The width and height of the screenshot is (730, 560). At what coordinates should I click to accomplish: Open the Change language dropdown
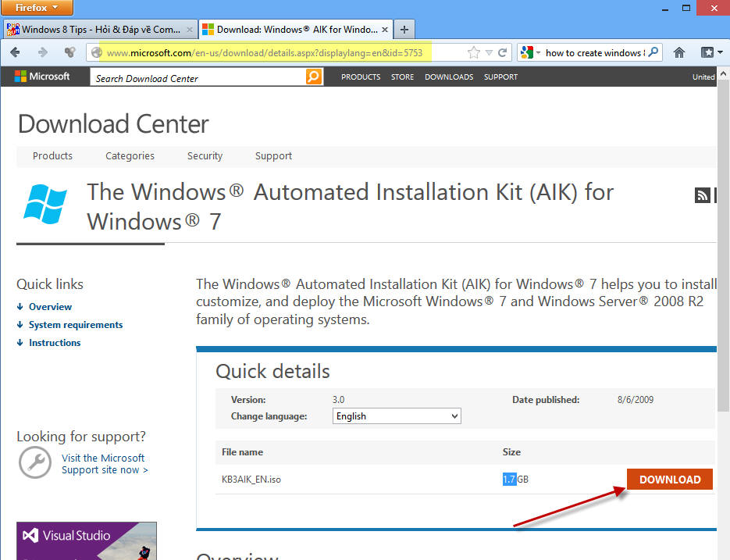pyautogui.click(x=397, y=416)
